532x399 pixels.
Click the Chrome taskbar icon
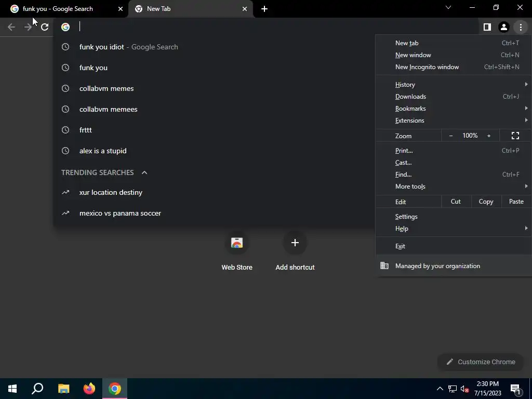(x=115, y=389)
